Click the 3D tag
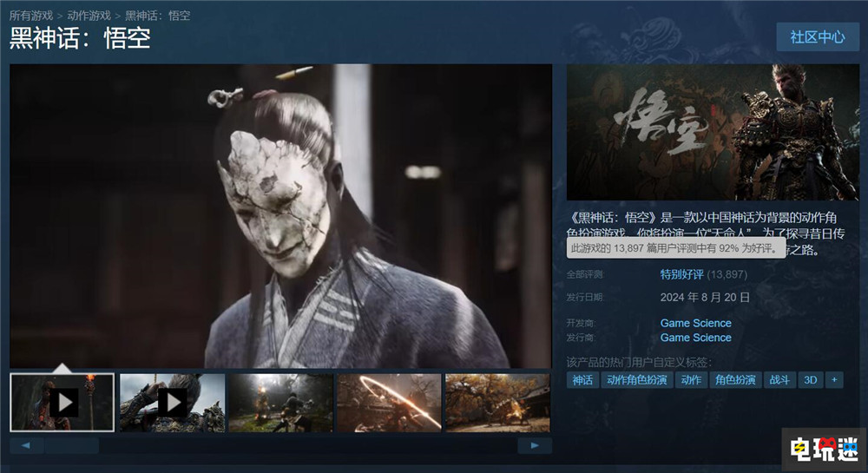Viewport: 868px width, 473px height. pos(810,380)
